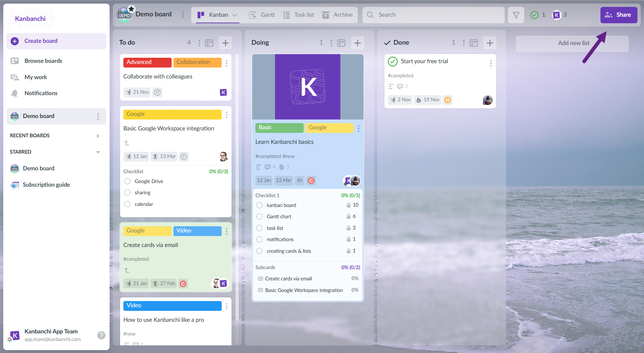Add card to Done list
Viewport: 644px width, 353px height.
(x=490, y=43)
